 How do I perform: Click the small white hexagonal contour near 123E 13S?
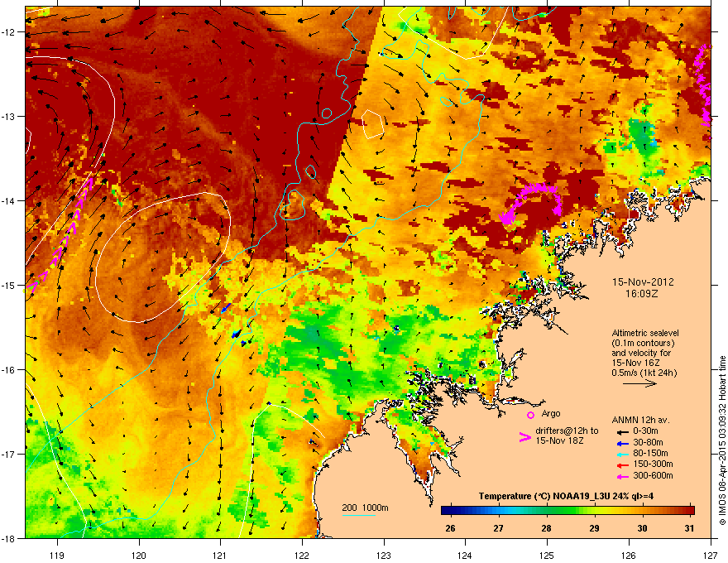(x=373, y=124)
